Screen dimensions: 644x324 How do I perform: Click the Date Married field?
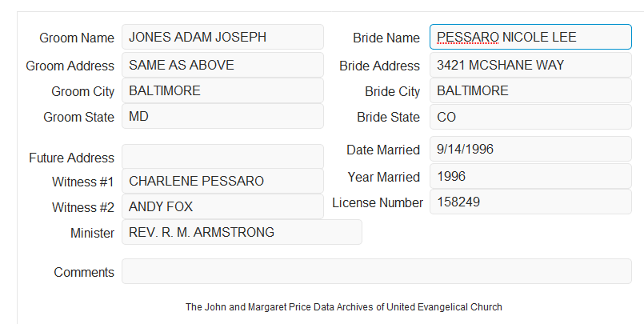click(530, 149)
